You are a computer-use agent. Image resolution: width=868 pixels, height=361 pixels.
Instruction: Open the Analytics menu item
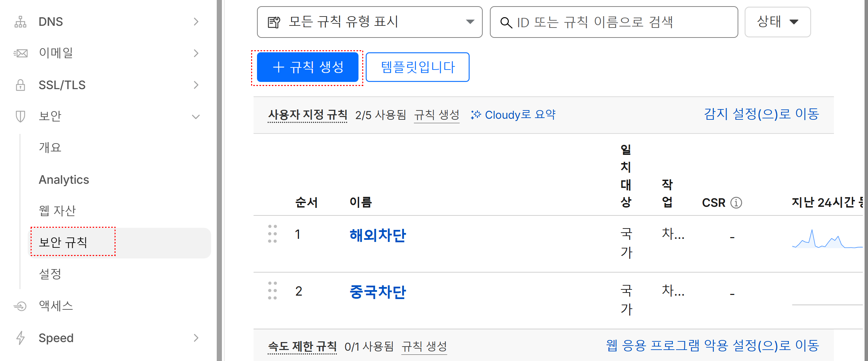pos(64,180)
